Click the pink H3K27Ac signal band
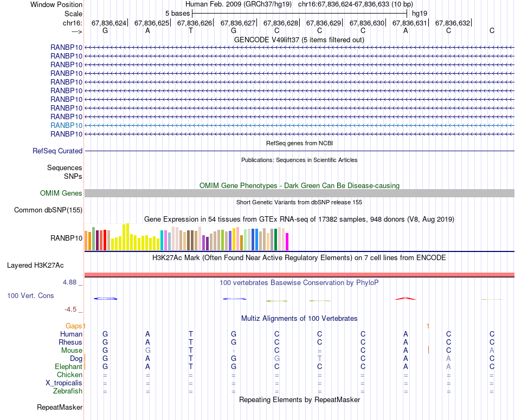Image resolution: width=515 pixels, height=420 pixels. (299, 275)
